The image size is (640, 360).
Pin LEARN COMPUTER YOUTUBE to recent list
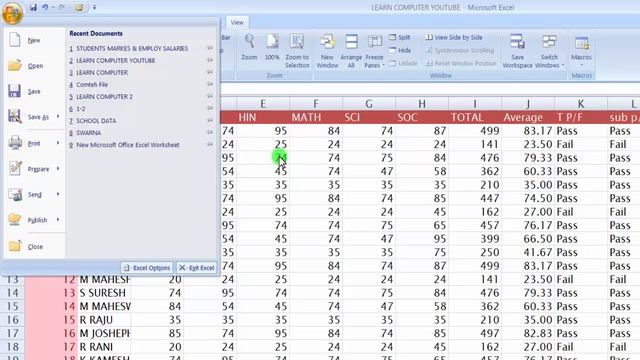(210, 60)
